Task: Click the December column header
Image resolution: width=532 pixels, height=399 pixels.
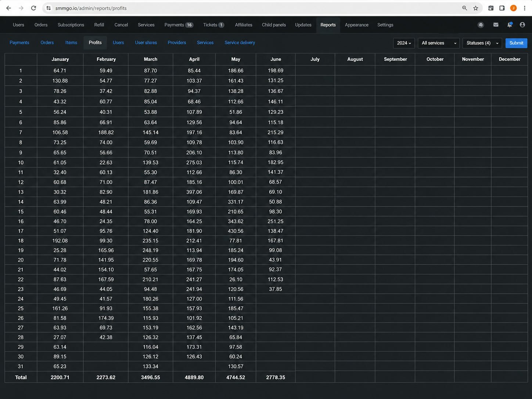Action: pyautogui.click(x=510, y=59)
